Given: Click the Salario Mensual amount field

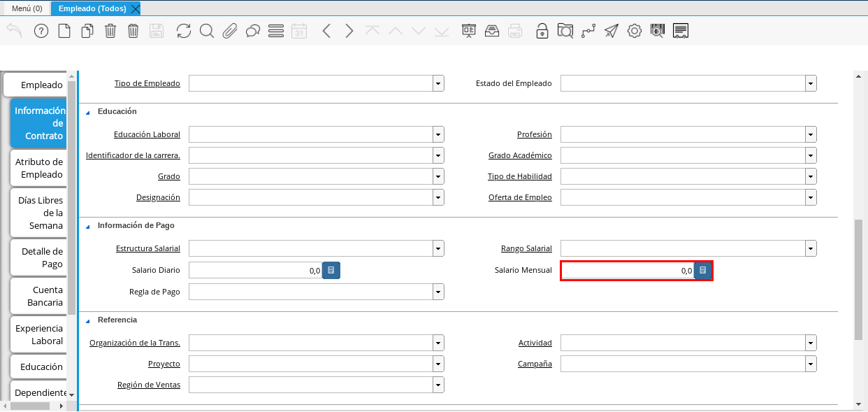Looking at the screenshot, I should coord(627,270).
